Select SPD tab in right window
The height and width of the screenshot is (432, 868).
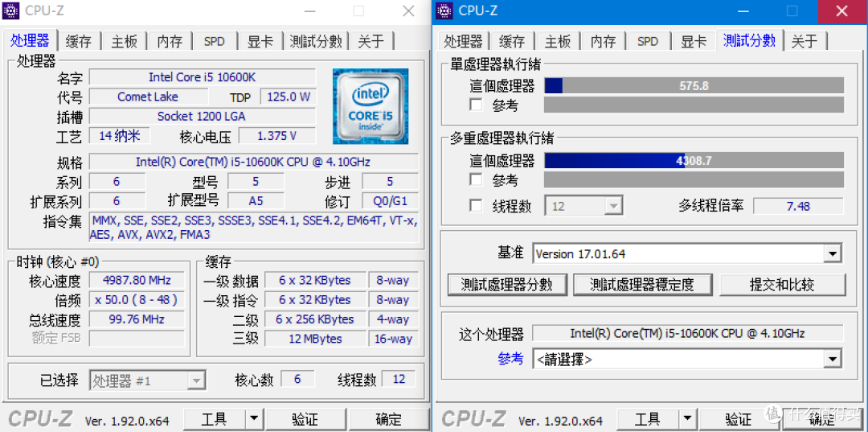(648, 42)
